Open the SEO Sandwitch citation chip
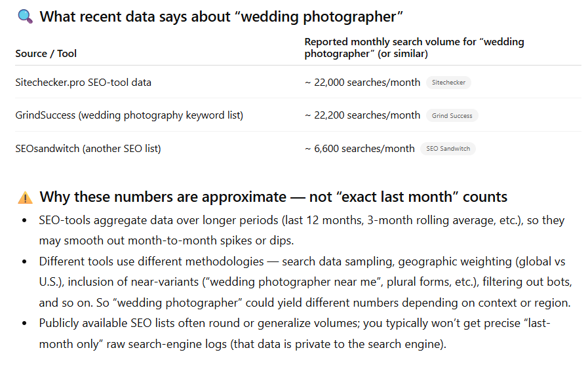588x365 pixels. (x=448, y=149)
